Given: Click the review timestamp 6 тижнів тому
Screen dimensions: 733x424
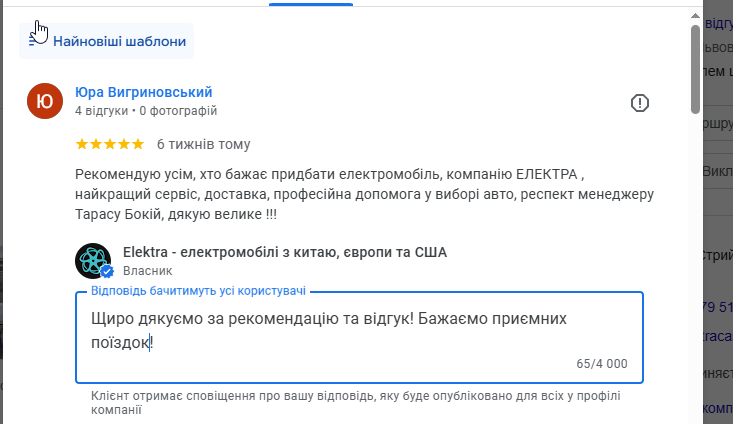Looking at the screenshot, I should 204,144.
